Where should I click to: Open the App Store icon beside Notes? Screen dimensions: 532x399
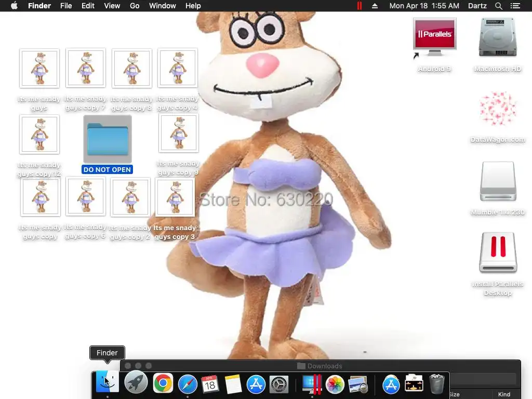[x=256, y=384]
